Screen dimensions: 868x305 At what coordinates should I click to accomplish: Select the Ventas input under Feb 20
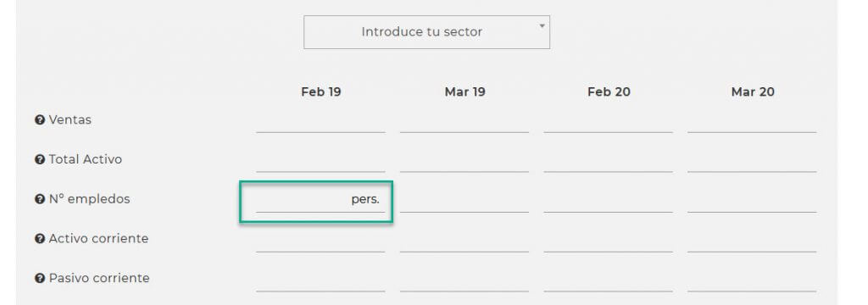[609, 120]
